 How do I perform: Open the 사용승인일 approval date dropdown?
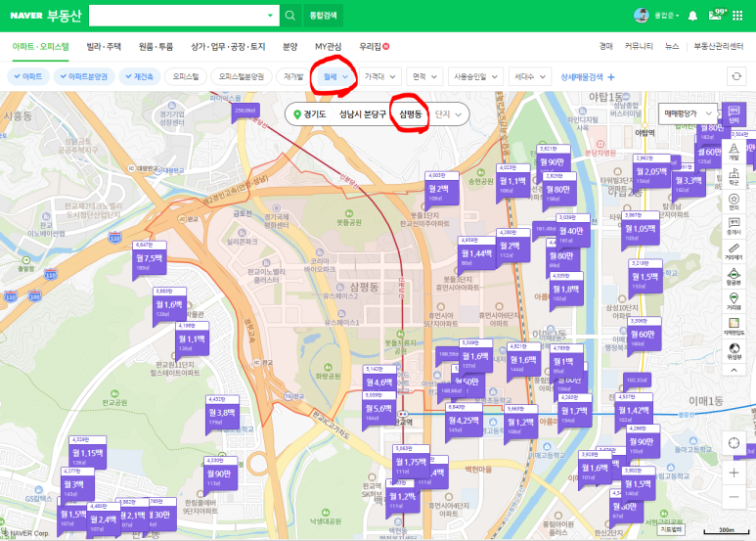tap(475, 76)
